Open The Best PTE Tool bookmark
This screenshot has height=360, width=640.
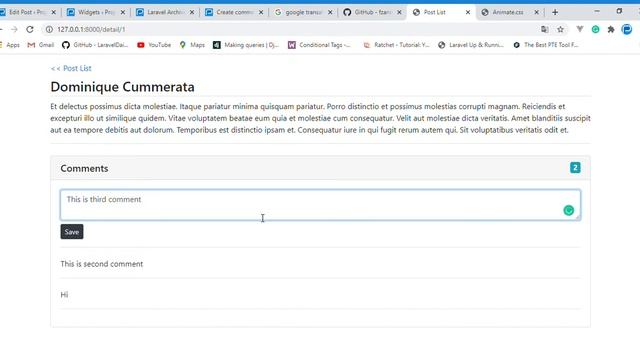[546, 45]
